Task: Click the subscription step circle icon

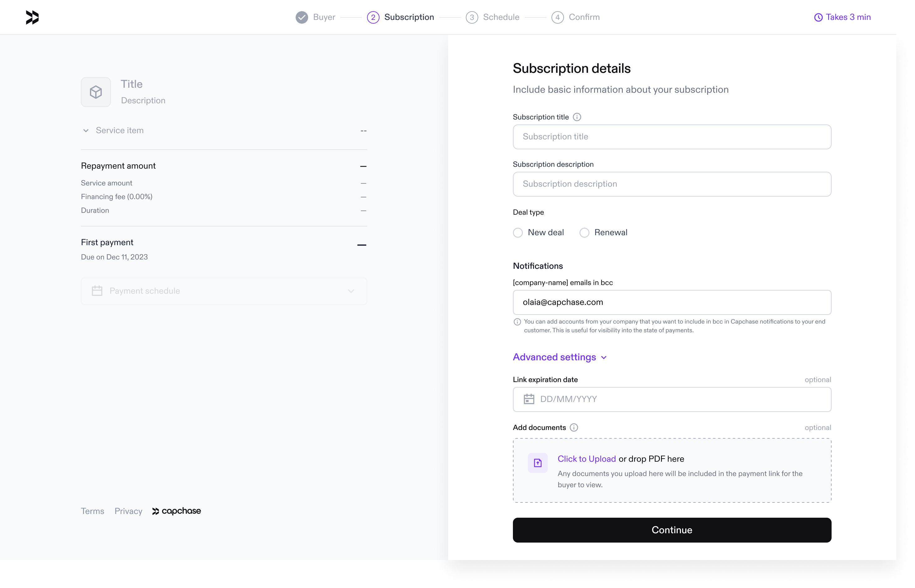Action: tap(374, 17)
